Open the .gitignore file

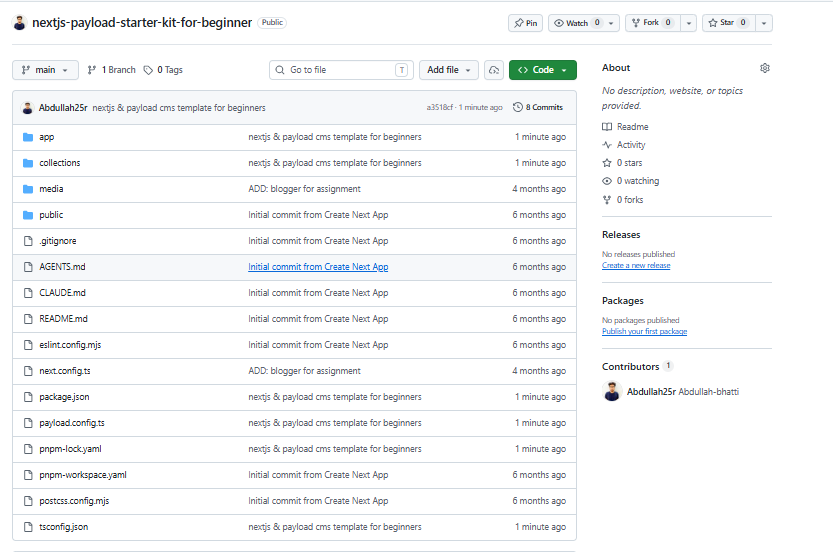click(x=58, y=241)
